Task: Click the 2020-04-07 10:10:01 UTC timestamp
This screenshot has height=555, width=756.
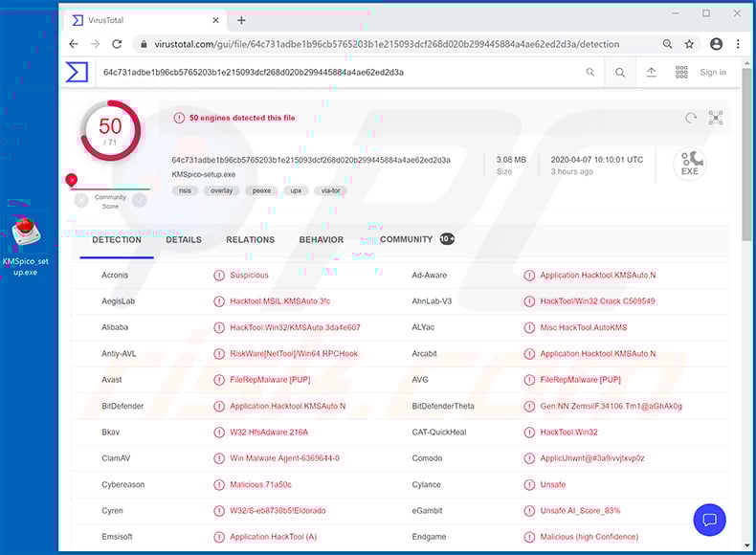Action: (597, 160)
